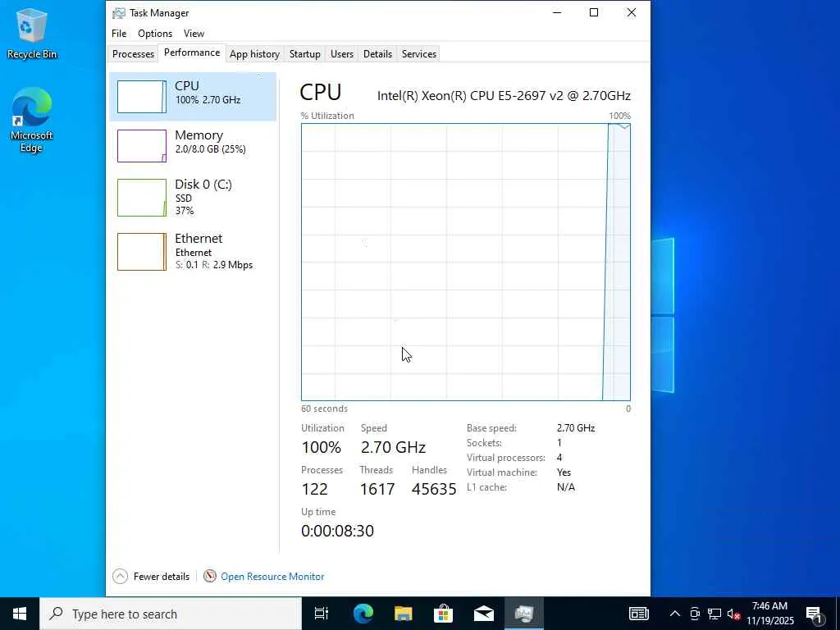This screenshot has height=630, width=840.
Task: Open the File menu
Action: 119,33
